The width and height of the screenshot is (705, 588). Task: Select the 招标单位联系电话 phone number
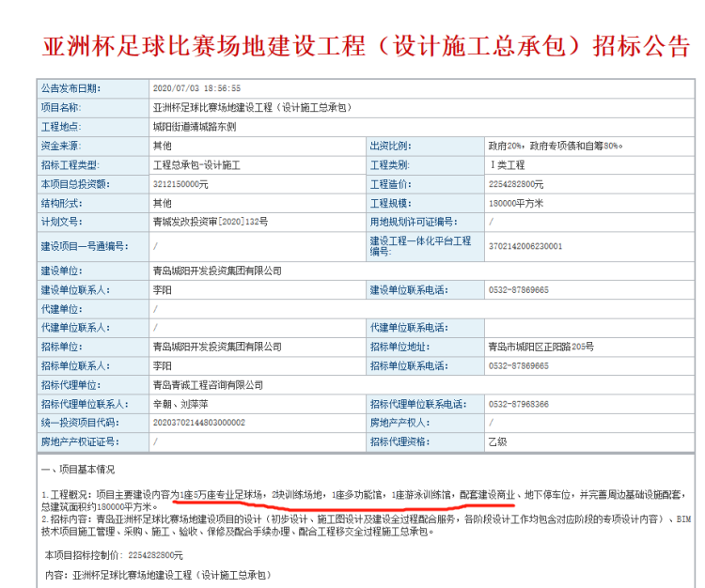coord(519,366)
